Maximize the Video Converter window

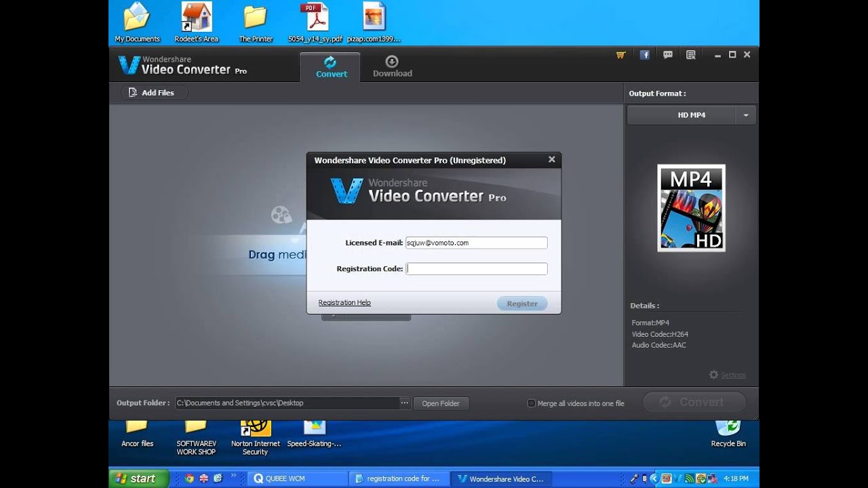(732, 55)
